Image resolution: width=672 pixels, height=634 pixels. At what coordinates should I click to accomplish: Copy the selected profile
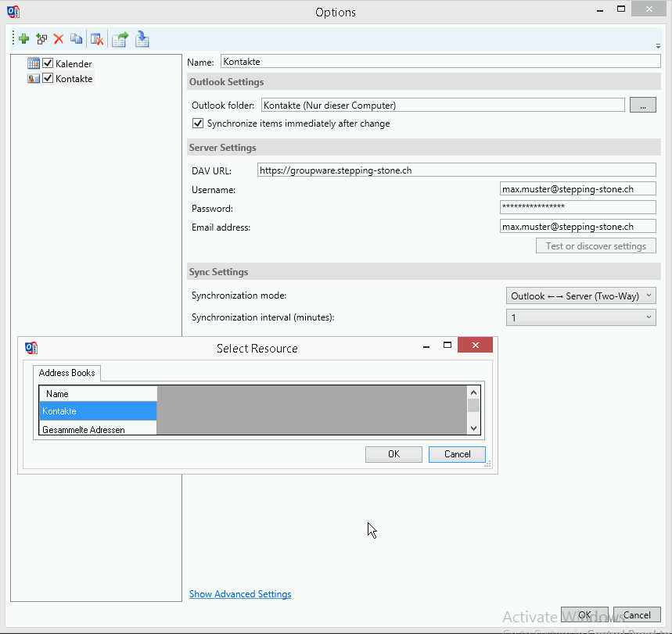76,38
